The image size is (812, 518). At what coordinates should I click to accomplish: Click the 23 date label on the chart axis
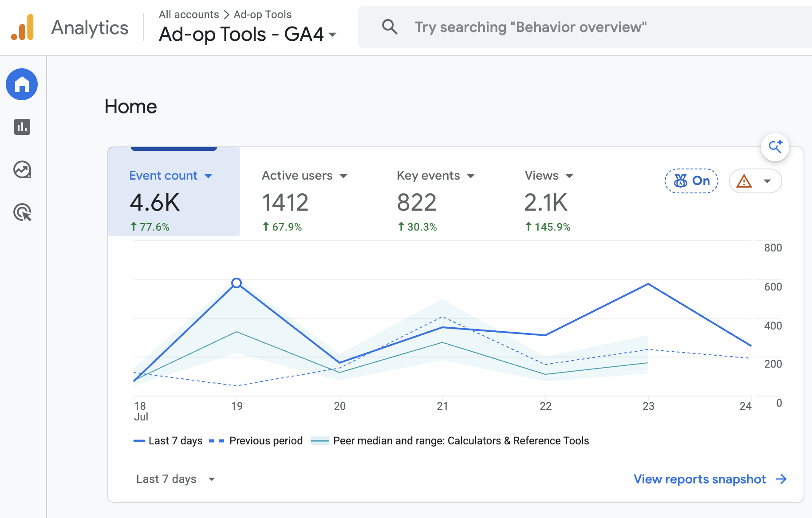coord(648,406)
